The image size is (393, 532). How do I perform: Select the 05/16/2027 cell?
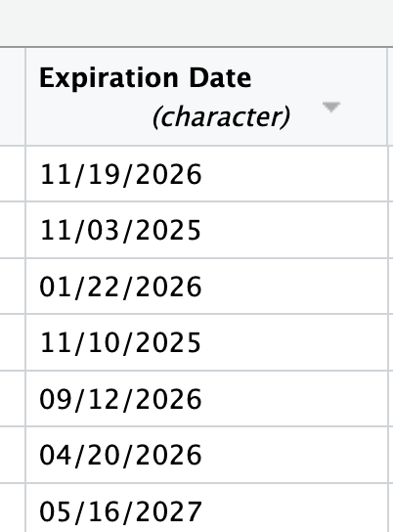[x=206, y=508]
